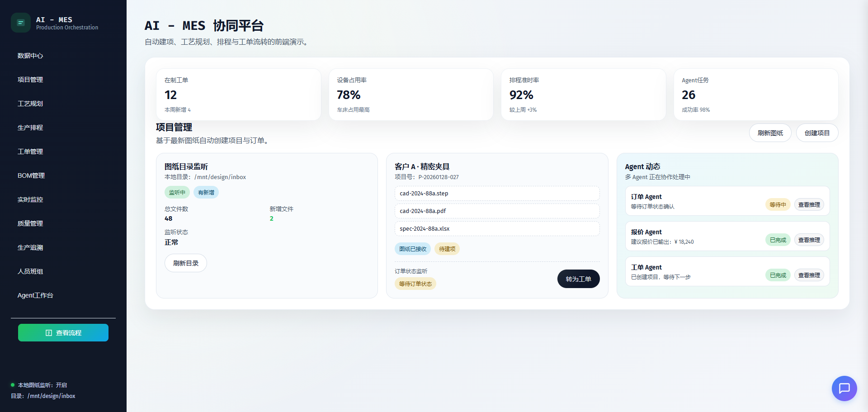
Task: Click the 创建项目 button
Action: coord(817,133)
